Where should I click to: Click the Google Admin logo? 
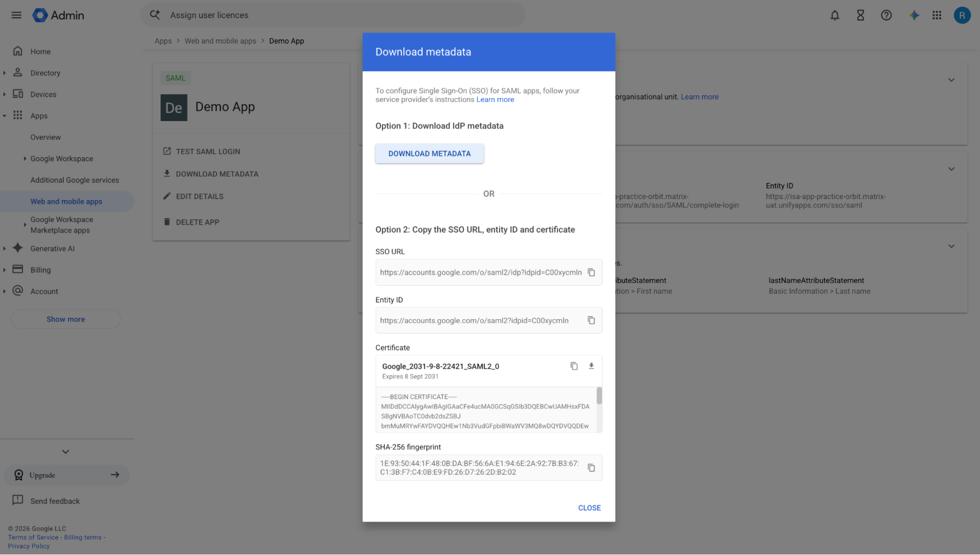pos(58,15)
